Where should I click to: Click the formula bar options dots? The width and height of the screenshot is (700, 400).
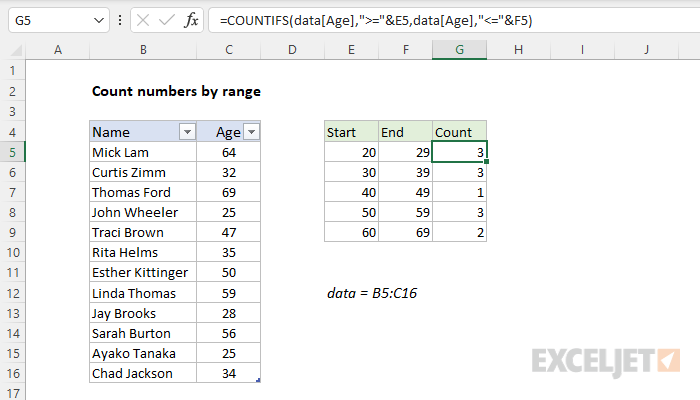tap(120, 20)
